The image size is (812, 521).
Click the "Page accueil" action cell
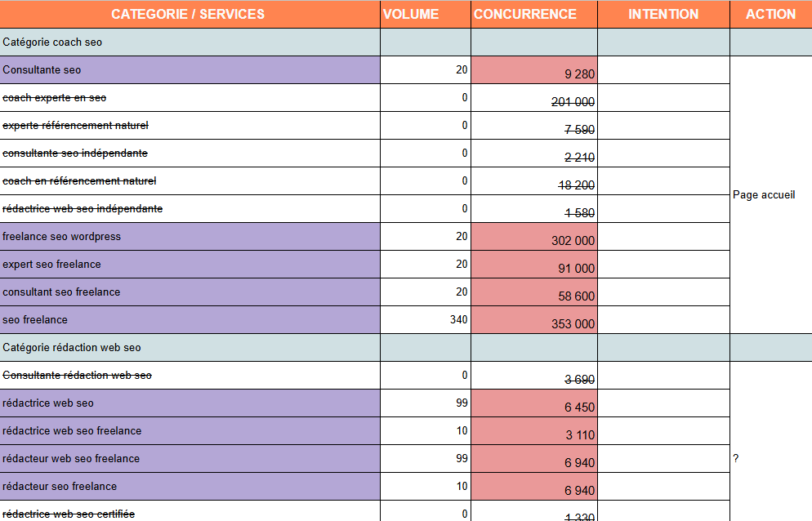coord(770,195)
